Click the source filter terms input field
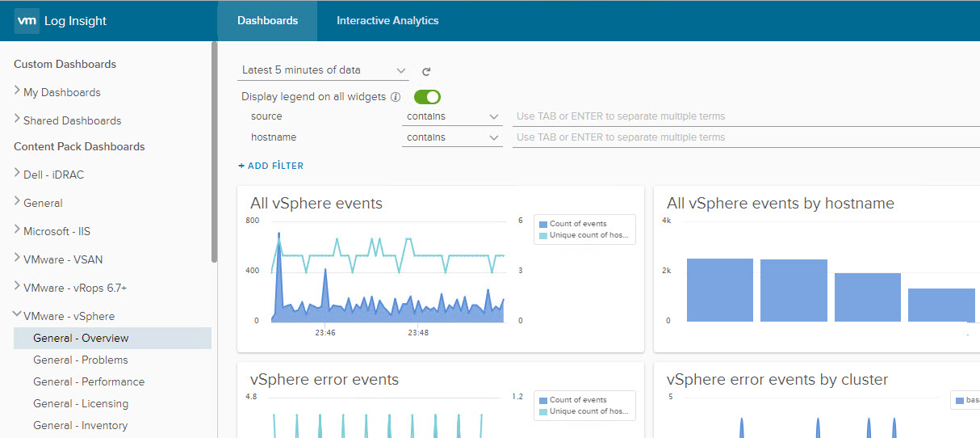Screen dimensions: 980x438 743,116
